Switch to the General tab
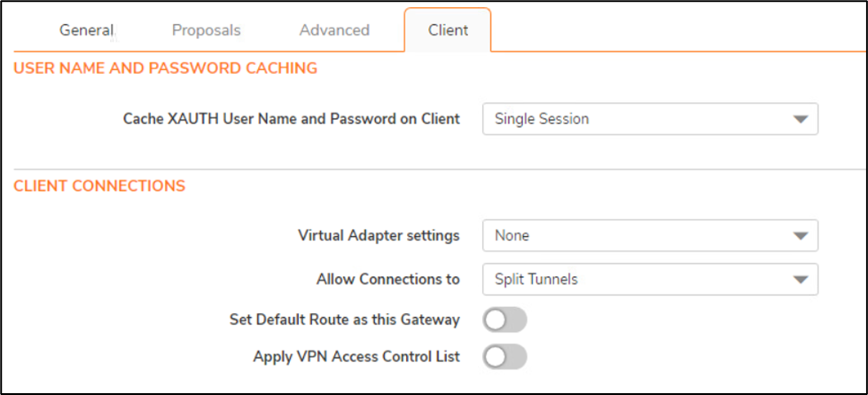This screenshot has height=395, width=868. pos(87,30)
